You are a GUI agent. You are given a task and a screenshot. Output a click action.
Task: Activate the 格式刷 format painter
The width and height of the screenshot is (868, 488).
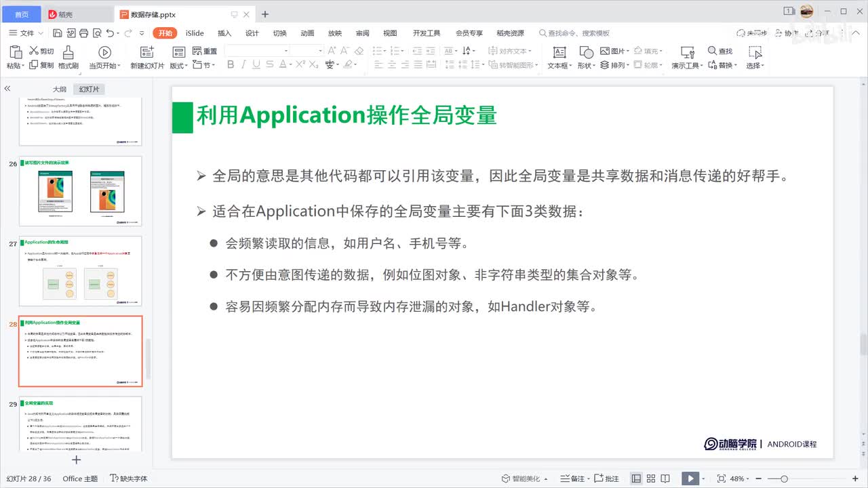(x=68, y=57)
